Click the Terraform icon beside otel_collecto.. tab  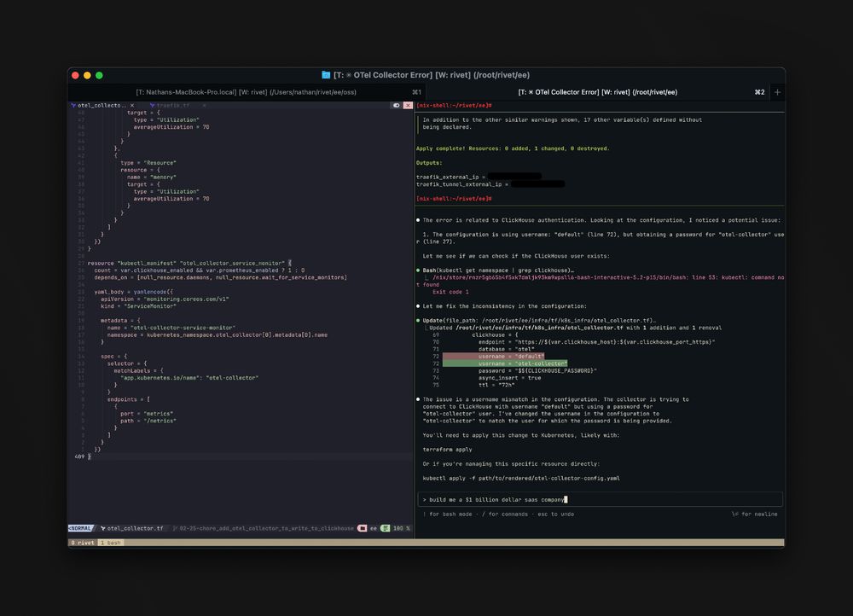[x=73, y=106]
